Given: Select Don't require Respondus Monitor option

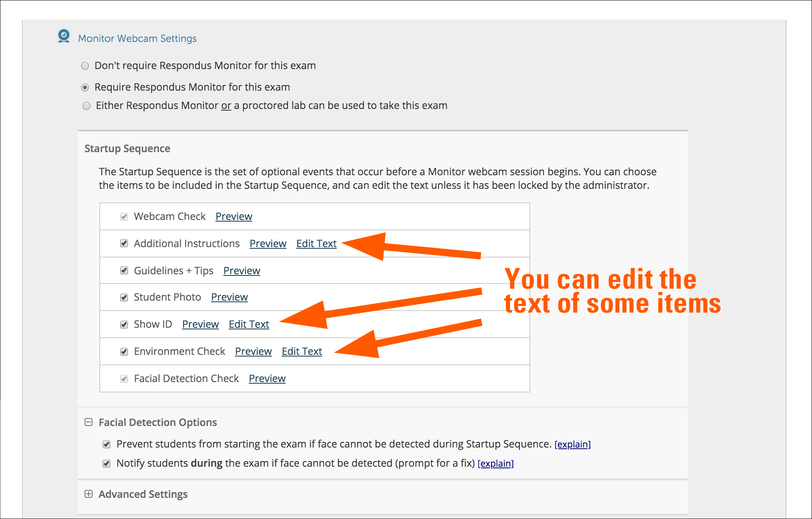Looking at the screenshot, I should point(85,66).
